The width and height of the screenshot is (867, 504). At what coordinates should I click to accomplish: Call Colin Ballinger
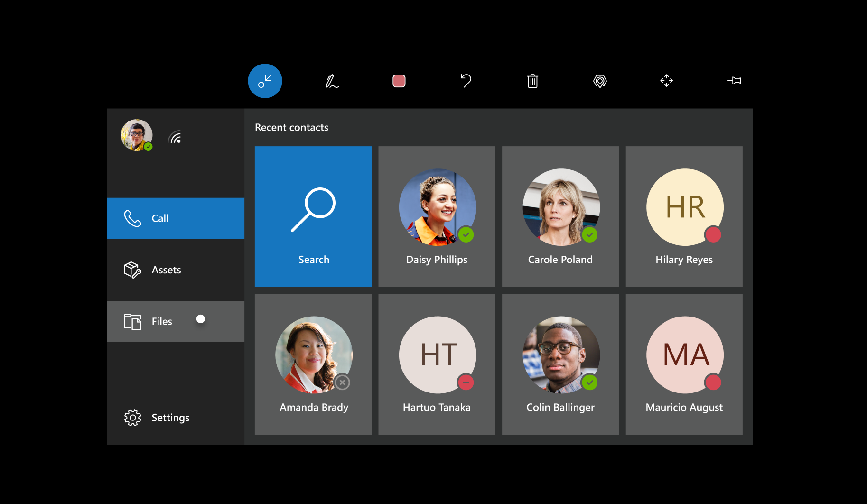point(560,364)
